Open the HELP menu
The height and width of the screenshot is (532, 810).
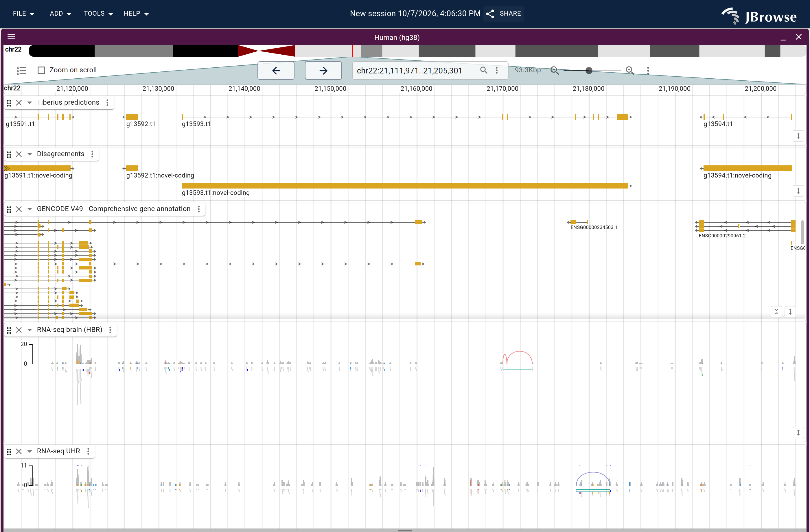tap(136, 14)
